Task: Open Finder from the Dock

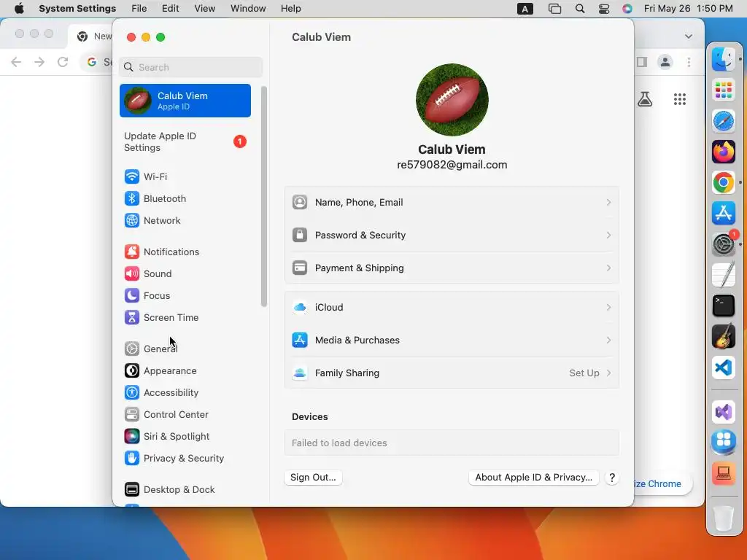Action: pyautogui.click(x=723, y=60)
